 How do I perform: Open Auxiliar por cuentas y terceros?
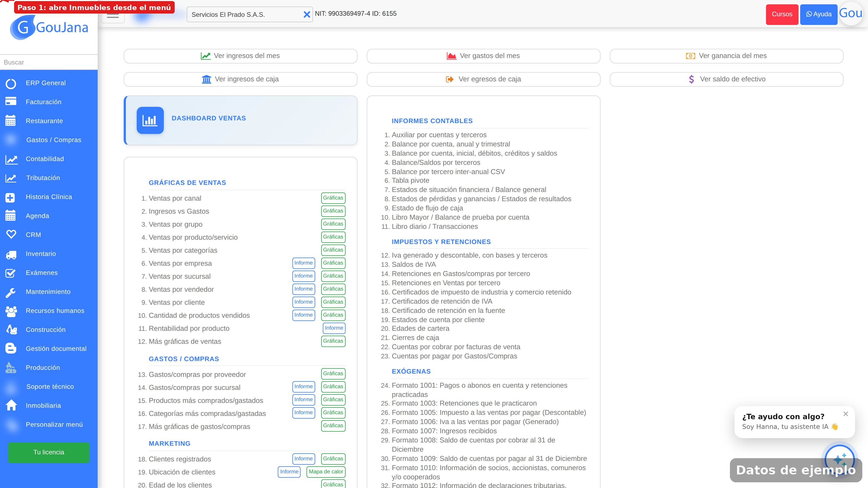[439, 135]
